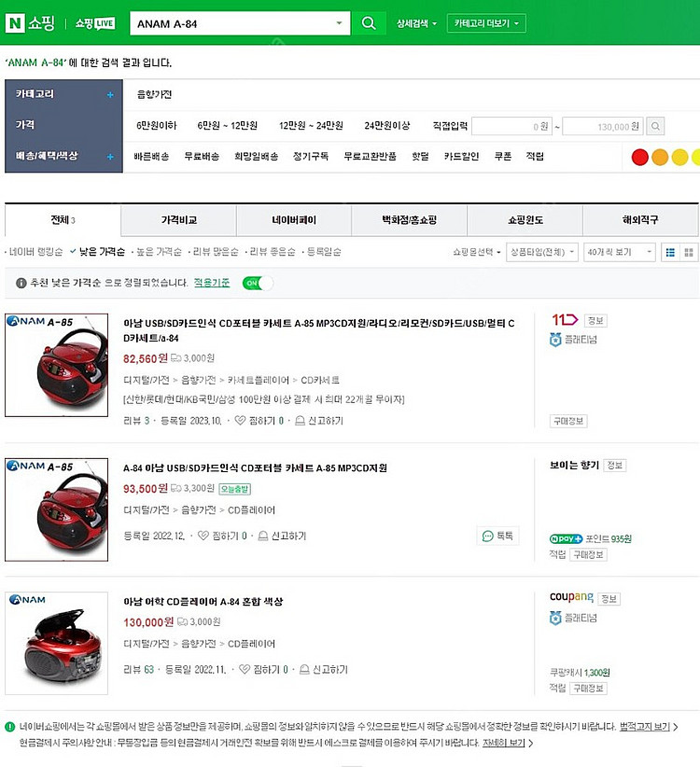
Task: Select the 가격비교 tab
Action: [x=178, y=220]
